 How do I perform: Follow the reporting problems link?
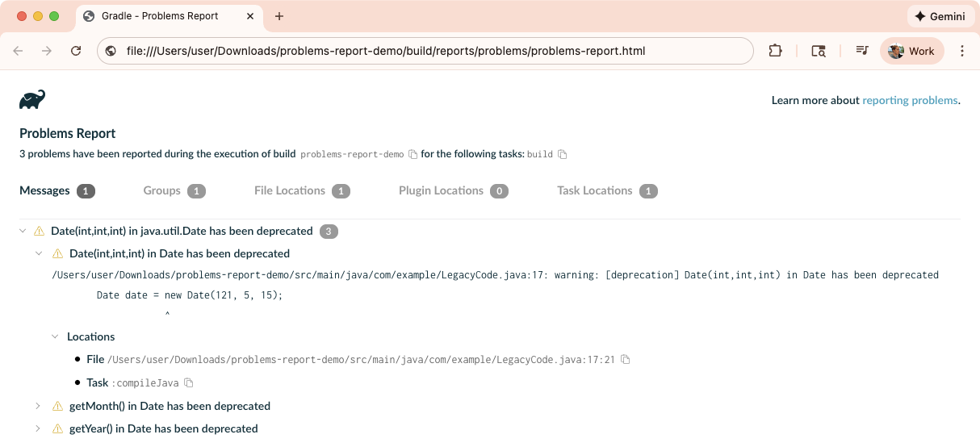[910, 101]
